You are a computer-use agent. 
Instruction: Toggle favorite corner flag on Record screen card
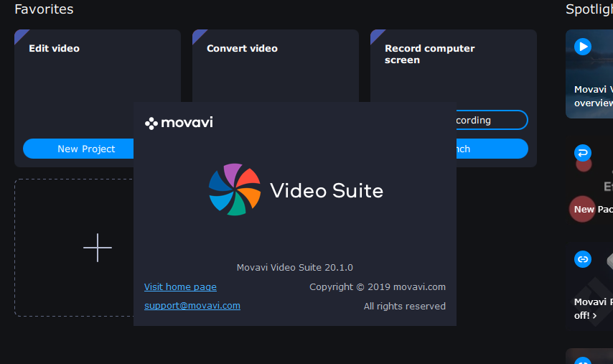pyautogui.click(x=376, y=36)
